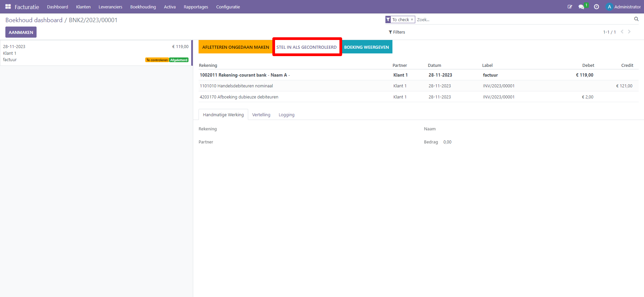Expand the Filters dropdown
The image size is (644, 297).
click(397, 32)
